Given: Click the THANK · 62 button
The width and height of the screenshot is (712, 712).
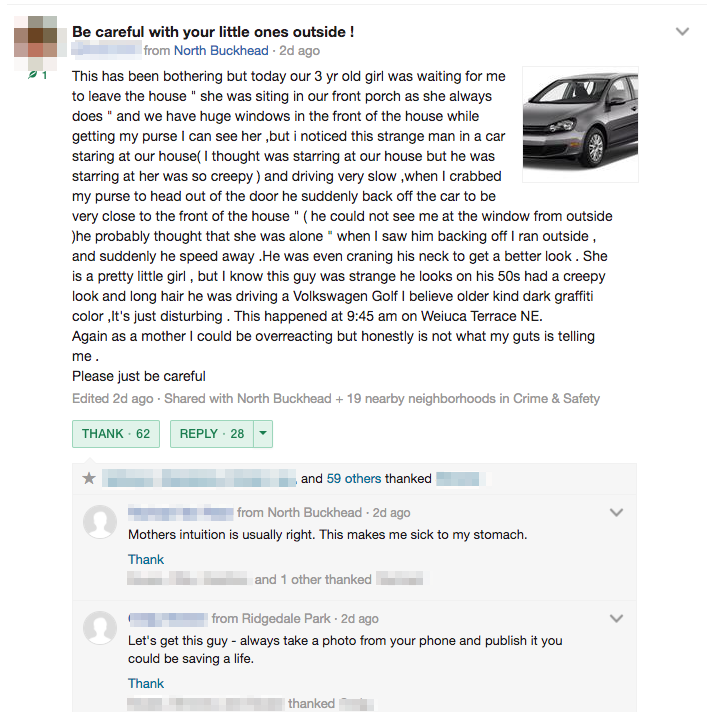Looking at the screenshot, I should click(116, 434).
